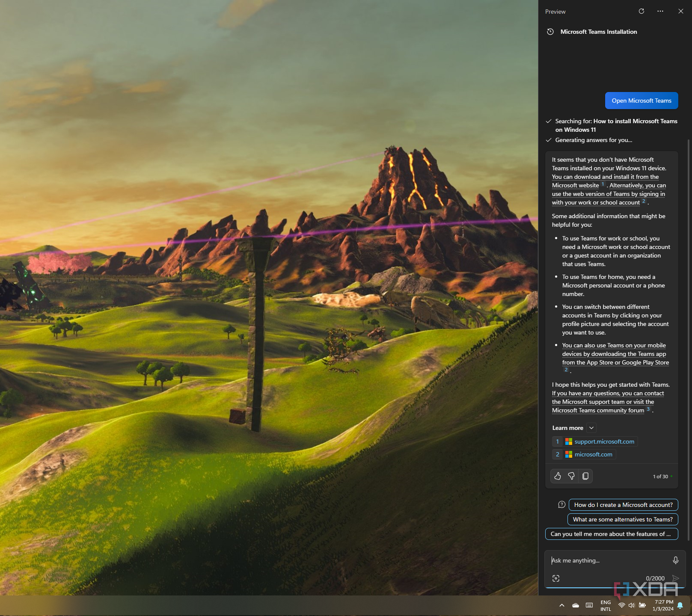Give the answer a thumbs down

(x=571, y=476)
